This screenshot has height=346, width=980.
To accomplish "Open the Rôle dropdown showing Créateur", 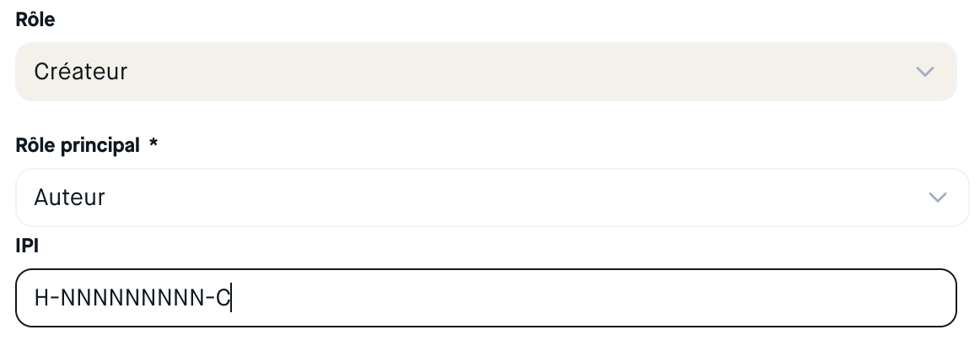I will 486,72.
